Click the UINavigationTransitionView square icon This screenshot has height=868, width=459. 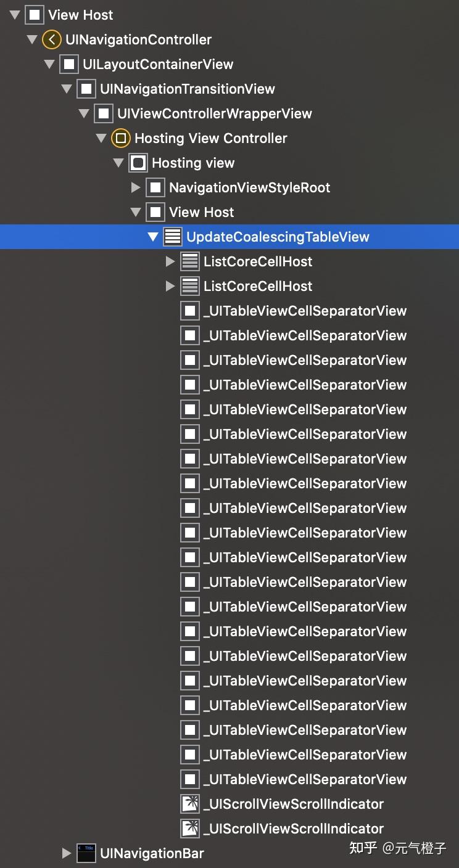86,89
